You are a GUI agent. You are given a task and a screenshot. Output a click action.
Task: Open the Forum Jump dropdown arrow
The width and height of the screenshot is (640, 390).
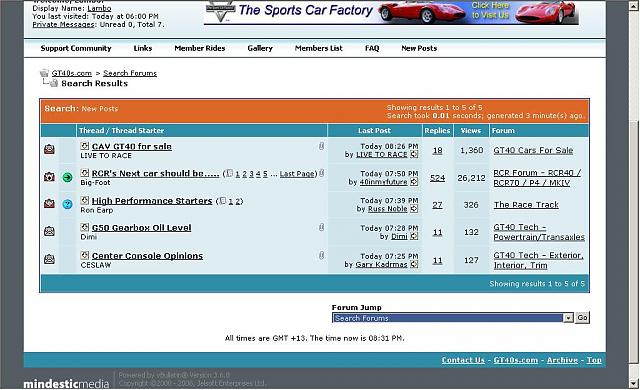pyautogui.click(x=568, y=318)
